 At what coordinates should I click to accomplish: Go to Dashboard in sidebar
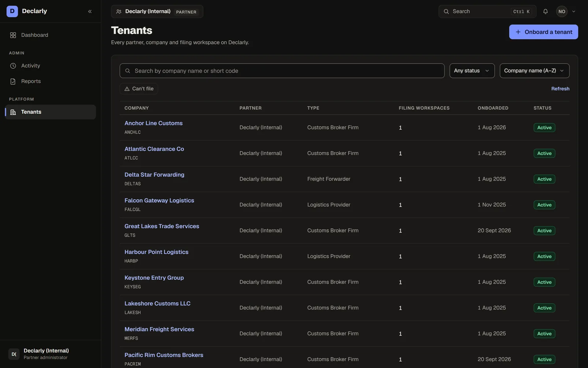pyautogui.click(x=50, y=35)
